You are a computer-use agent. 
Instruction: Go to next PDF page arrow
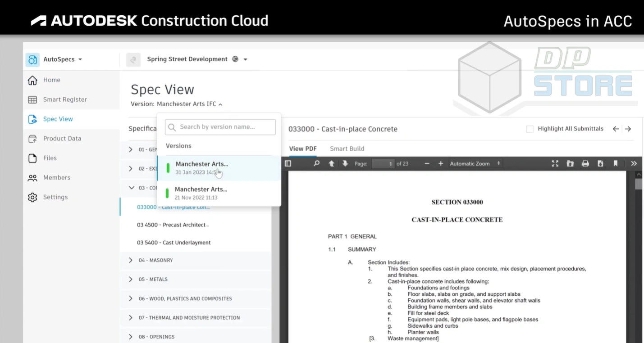pos(345,163)
